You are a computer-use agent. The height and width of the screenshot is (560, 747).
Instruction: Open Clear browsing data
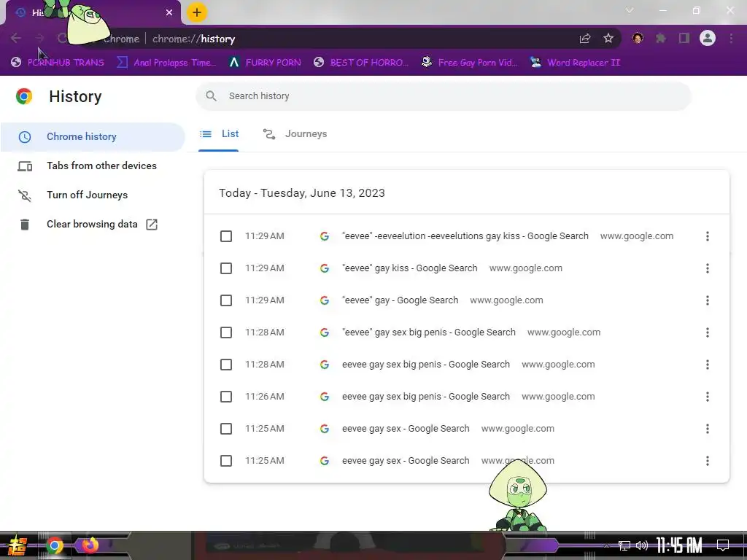pos(93,225)
